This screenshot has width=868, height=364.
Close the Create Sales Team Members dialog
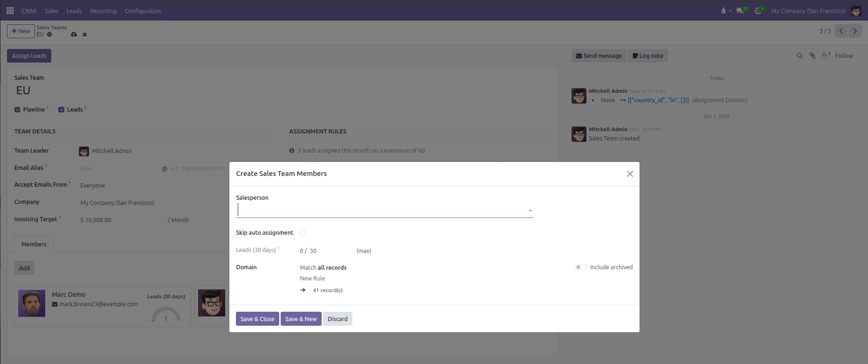[630, 174]
